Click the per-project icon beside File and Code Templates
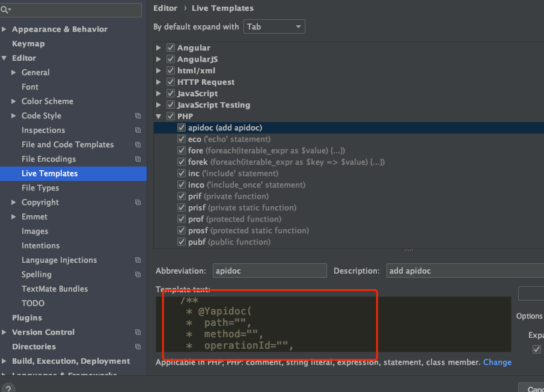 coord(138,145)
